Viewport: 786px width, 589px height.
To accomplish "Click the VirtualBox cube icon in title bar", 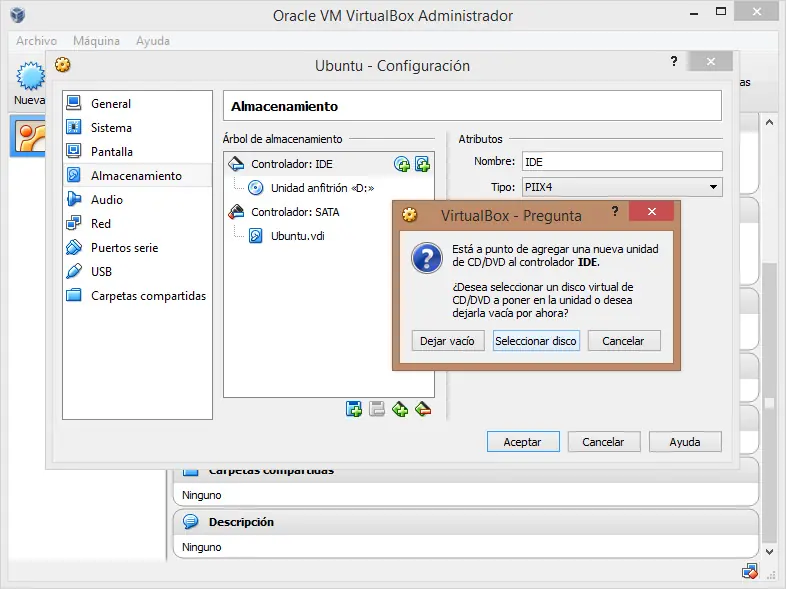I will pyautogui.click(x=18, y=15).
